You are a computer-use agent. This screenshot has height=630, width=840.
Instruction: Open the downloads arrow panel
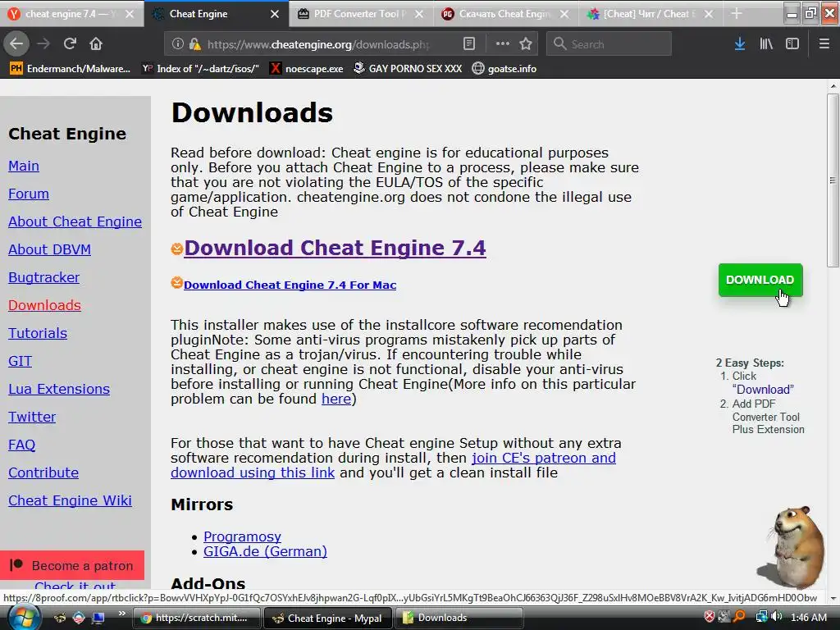[740, 44]
